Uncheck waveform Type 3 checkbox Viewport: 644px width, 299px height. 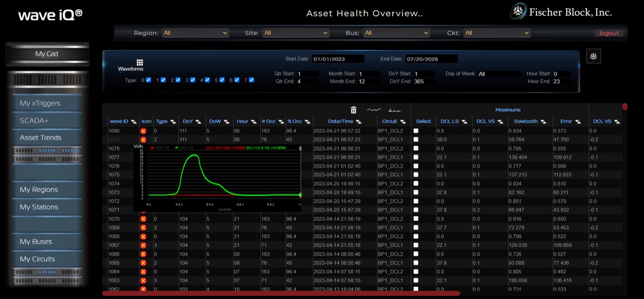point(193,80)
